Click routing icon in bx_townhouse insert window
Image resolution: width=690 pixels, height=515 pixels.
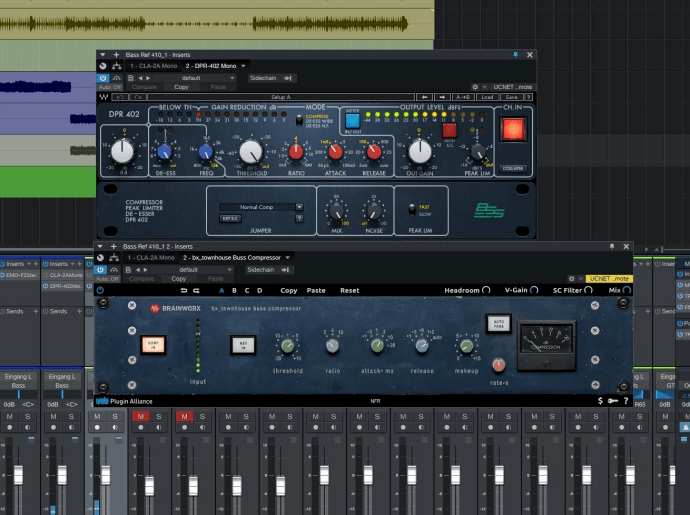click(114, 258)
